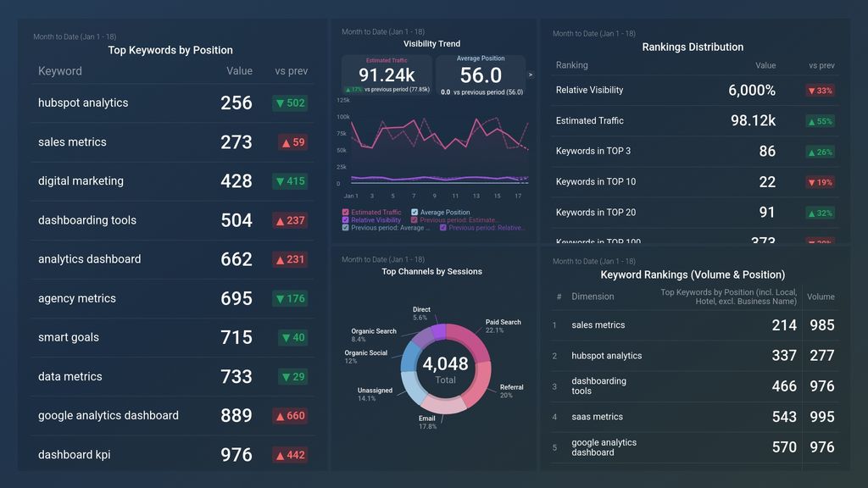Open the Top Channels by Sessions widget title
The image size is (868, 488).
pyautogui.click(x=431, y=271)
